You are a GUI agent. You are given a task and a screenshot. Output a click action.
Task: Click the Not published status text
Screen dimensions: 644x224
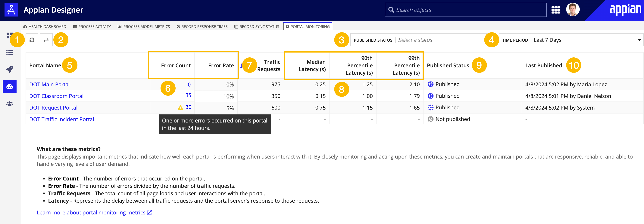452,119
